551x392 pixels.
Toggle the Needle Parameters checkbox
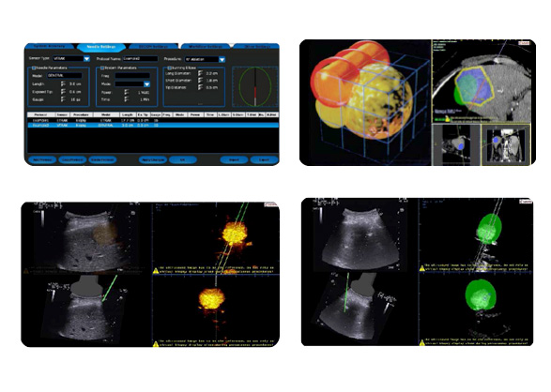[34, 68]
